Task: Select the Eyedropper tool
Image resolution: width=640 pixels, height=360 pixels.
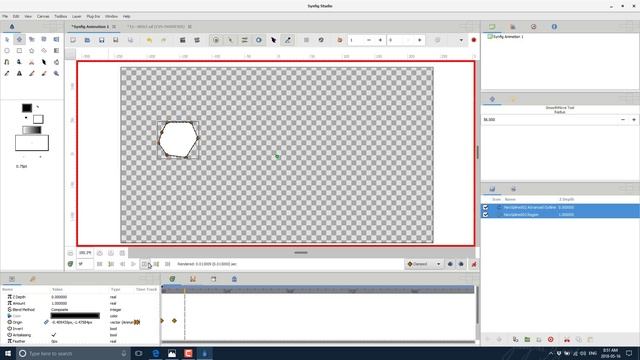Action: 7,73
